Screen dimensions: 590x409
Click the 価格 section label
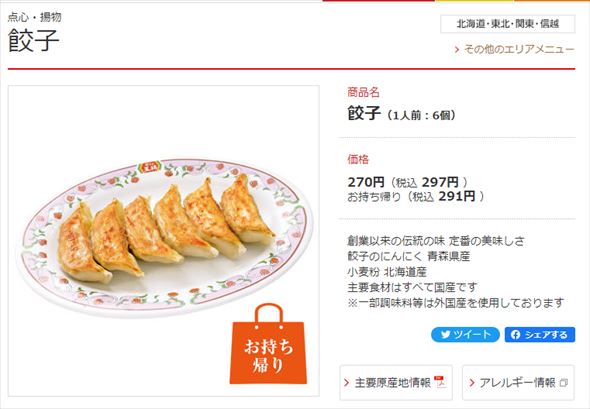[x=358, y=159]
